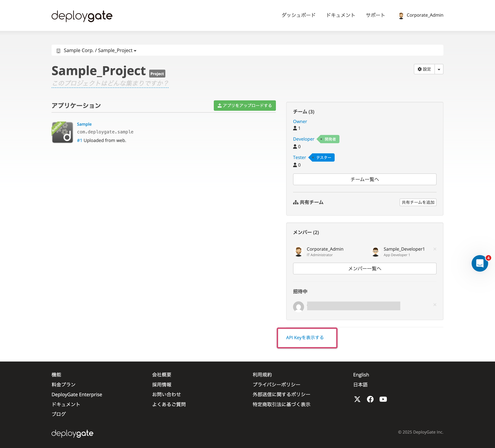Open the homepage via the deploygate logo
The image size is (495, 448).
[82, 16]
